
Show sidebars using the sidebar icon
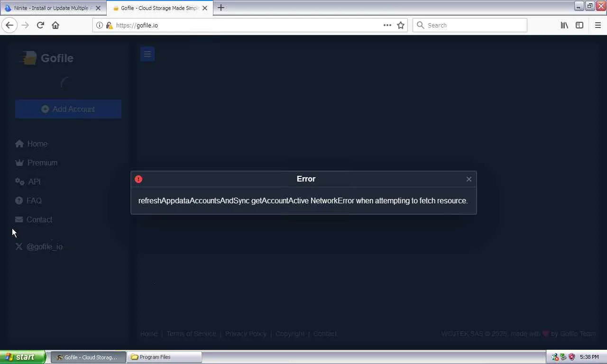tap(579, 25)
